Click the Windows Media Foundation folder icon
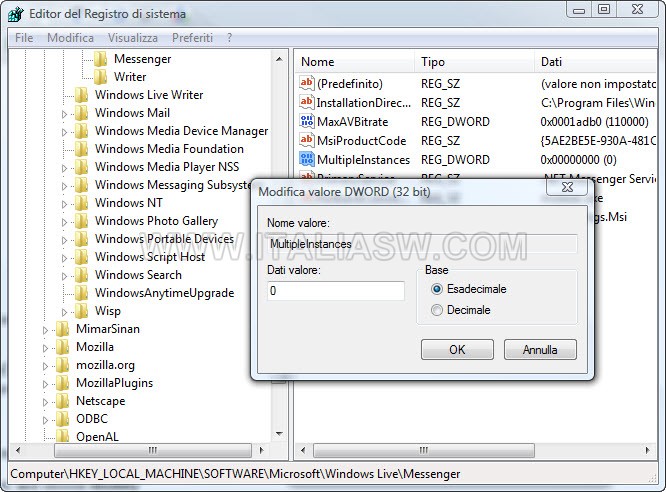Image resolution: width=666 pixels, height=492 pixels. tap(81, 149)
